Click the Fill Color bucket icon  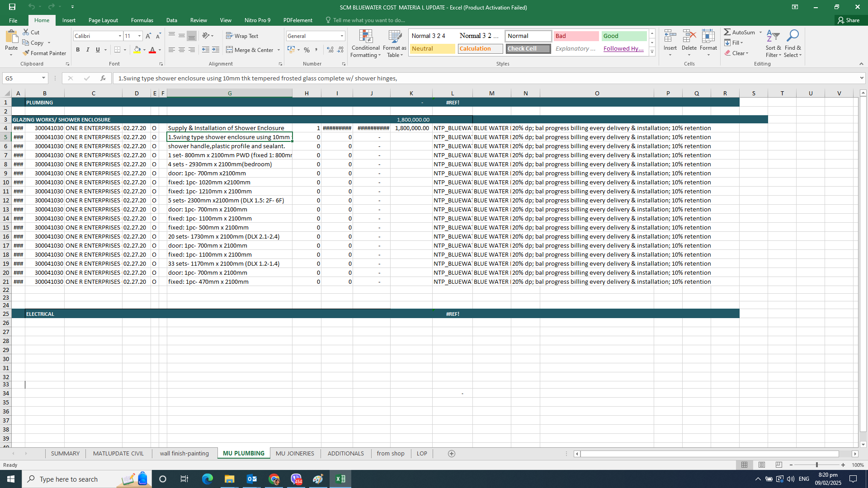tap(137, 50)
